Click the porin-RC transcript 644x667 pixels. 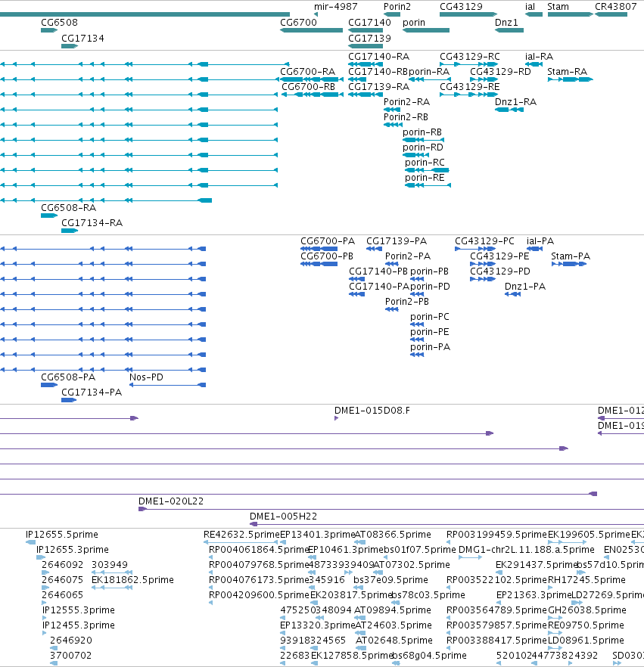(425, 163)
